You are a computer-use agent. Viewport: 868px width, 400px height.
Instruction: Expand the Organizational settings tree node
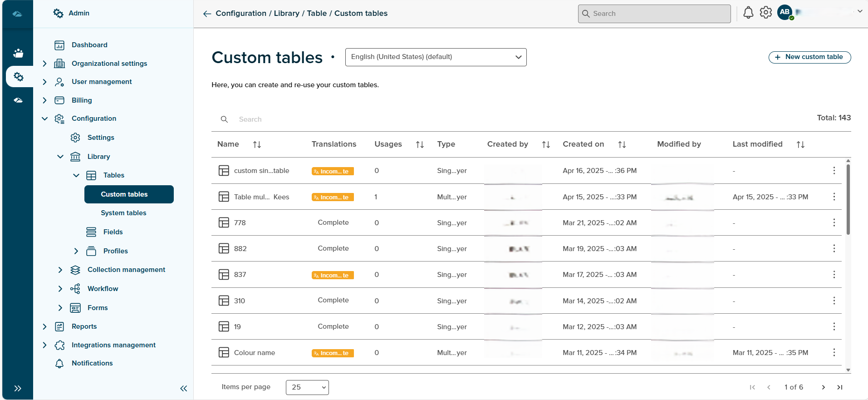point(44,64)
